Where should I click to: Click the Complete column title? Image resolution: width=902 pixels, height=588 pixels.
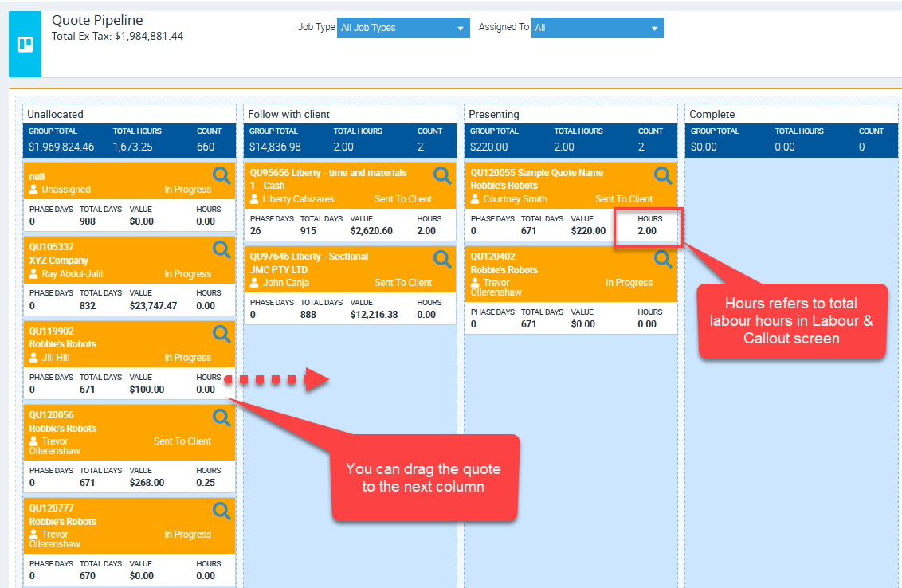[x=712, y=114]
